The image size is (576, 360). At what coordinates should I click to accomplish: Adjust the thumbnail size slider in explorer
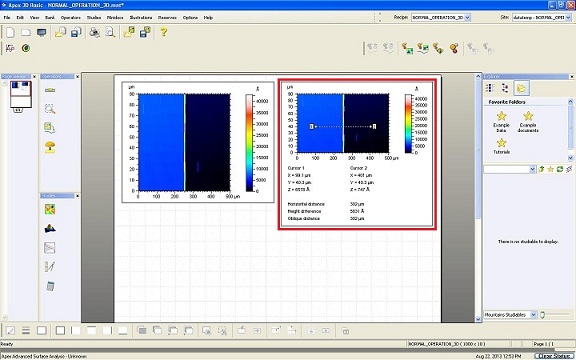[x=543, y=315]
